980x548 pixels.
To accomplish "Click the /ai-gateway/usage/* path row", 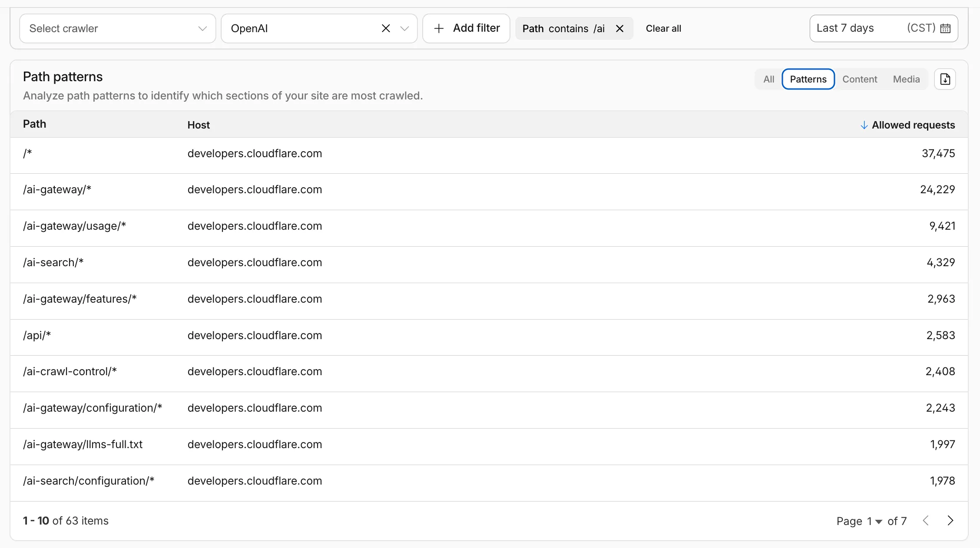I will pos(74,226).
